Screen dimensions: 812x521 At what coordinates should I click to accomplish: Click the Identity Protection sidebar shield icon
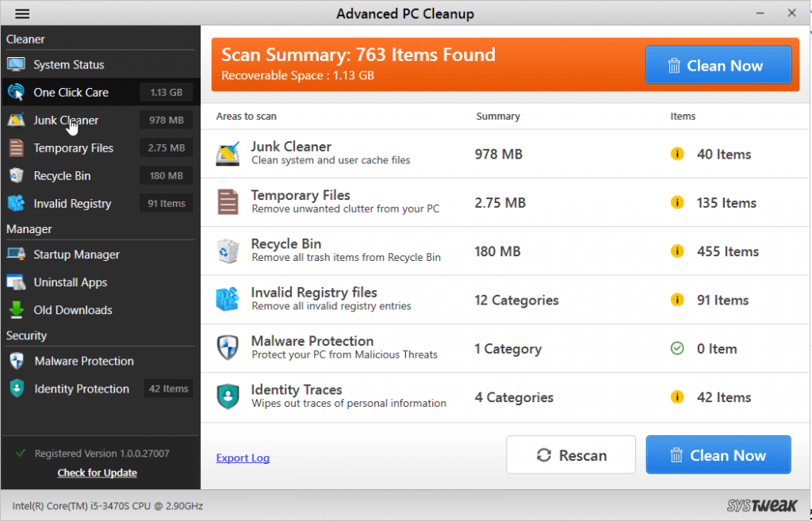pos(17,389)
